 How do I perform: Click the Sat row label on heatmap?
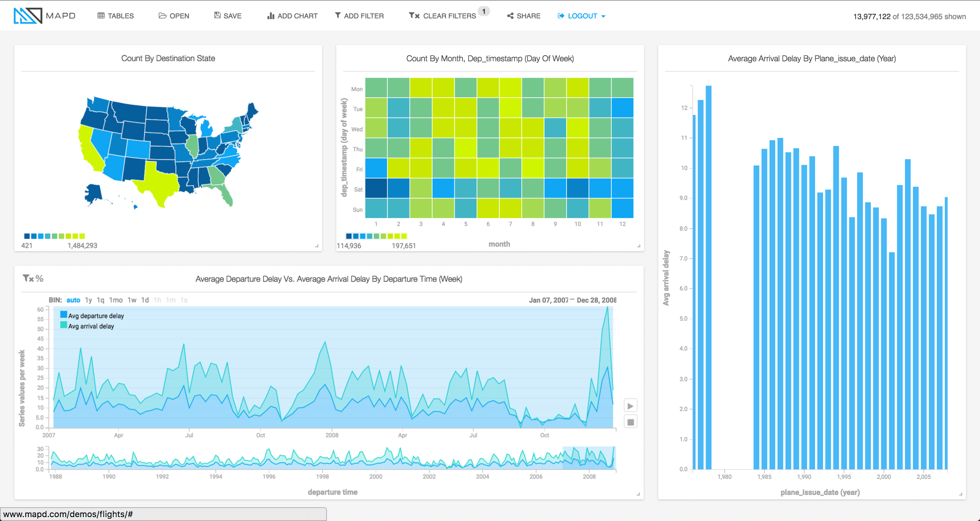(x=358, y=189)
